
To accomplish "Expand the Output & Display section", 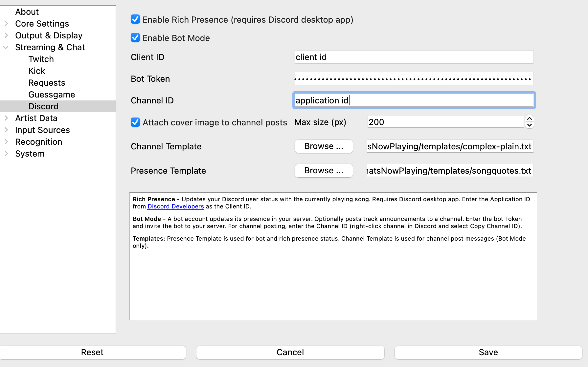I will tap(6, 35).
